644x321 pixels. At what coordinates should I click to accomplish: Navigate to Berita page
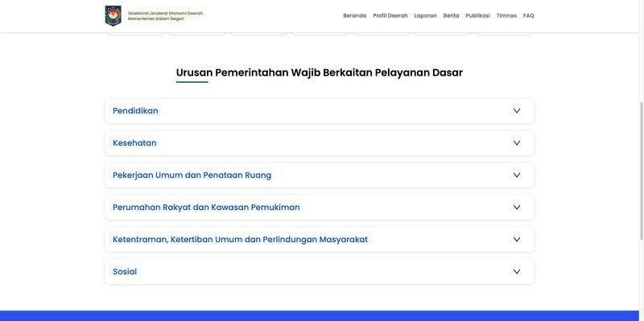pos(451,15)
